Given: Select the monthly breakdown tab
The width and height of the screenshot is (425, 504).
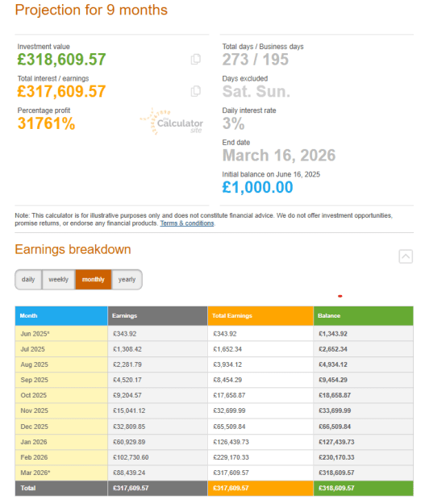Looking at the screenshot, I should pos(94,279).
